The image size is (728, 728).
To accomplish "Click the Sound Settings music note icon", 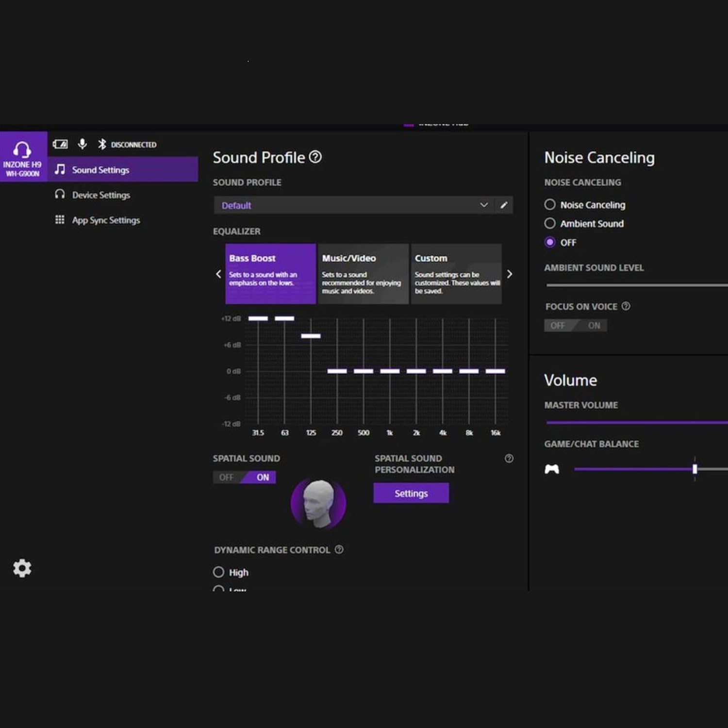I will point(60,169).
